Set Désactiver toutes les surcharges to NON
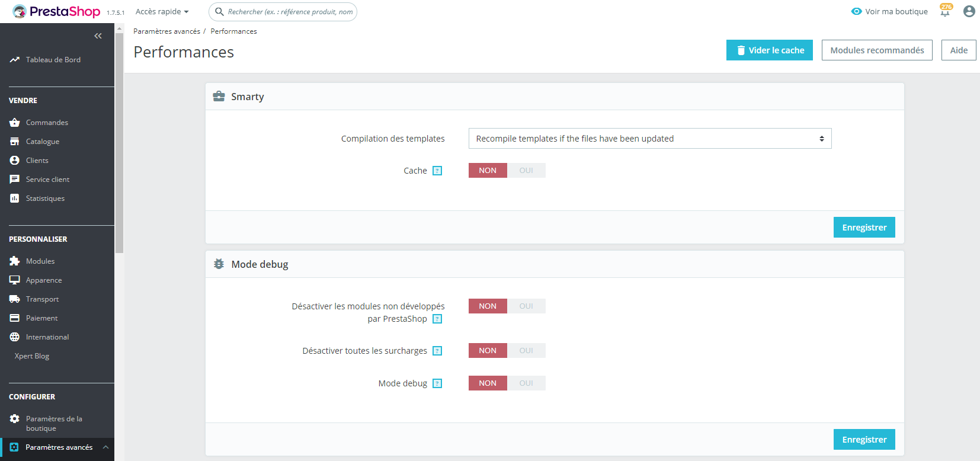 [488, 351]
